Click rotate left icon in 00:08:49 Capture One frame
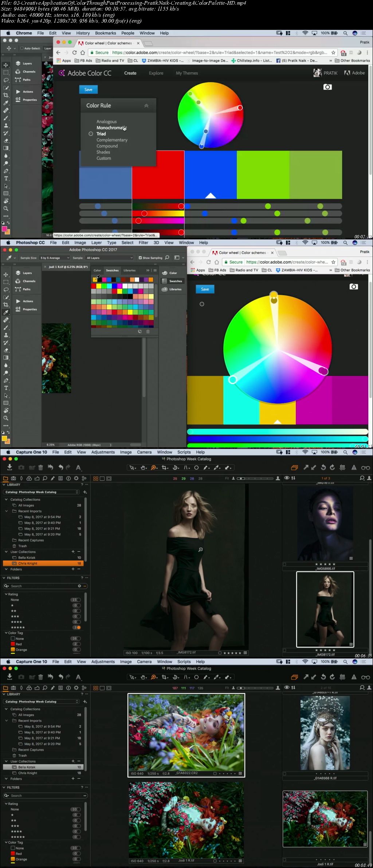Viewport: 373px width, 868px height. tap(323, 677)
